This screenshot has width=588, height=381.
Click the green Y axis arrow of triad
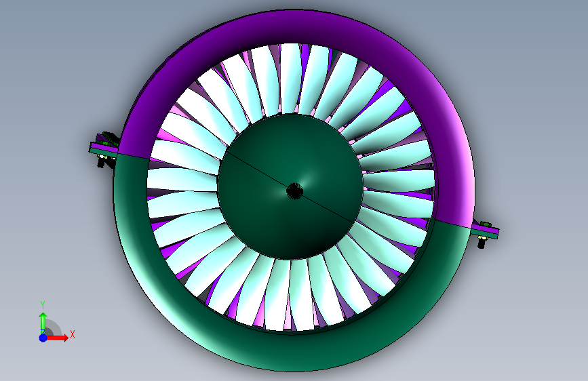coord(43,323)
